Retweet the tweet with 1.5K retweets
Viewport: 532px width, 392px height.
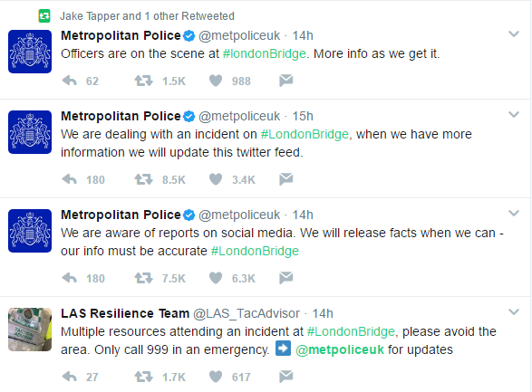143,81
